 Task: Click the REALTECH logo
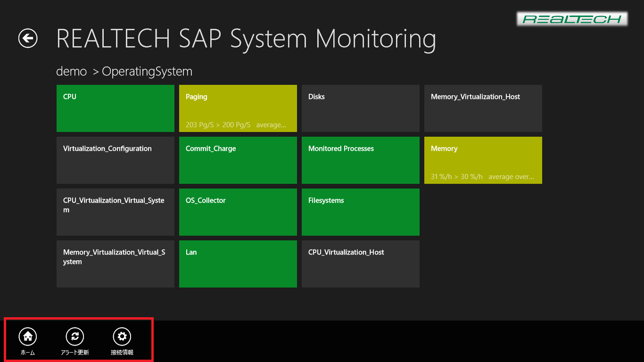point(572,19)
